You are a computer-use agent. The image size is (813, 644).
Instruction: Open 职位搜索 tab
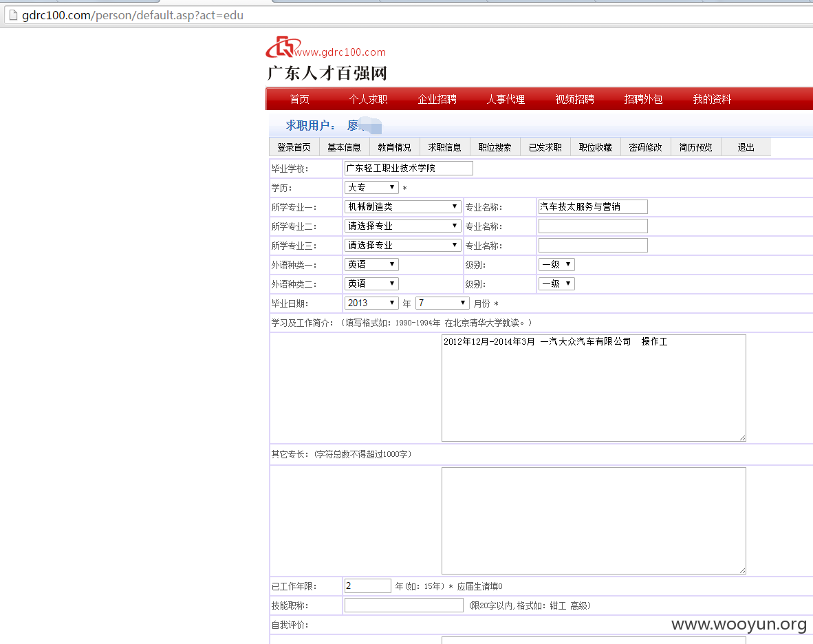(495, 147)
